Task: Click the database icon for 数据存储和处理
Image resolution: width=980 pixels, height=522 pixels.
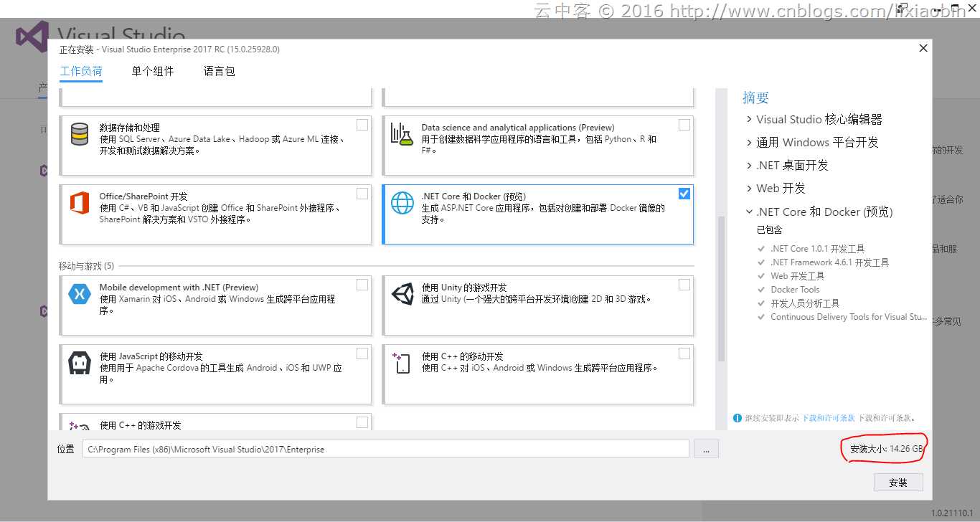Action: [80, 134]
